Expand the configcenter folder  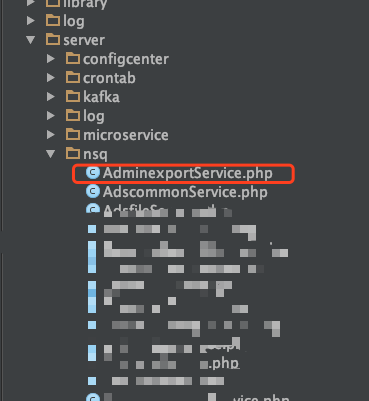point(51,59)
